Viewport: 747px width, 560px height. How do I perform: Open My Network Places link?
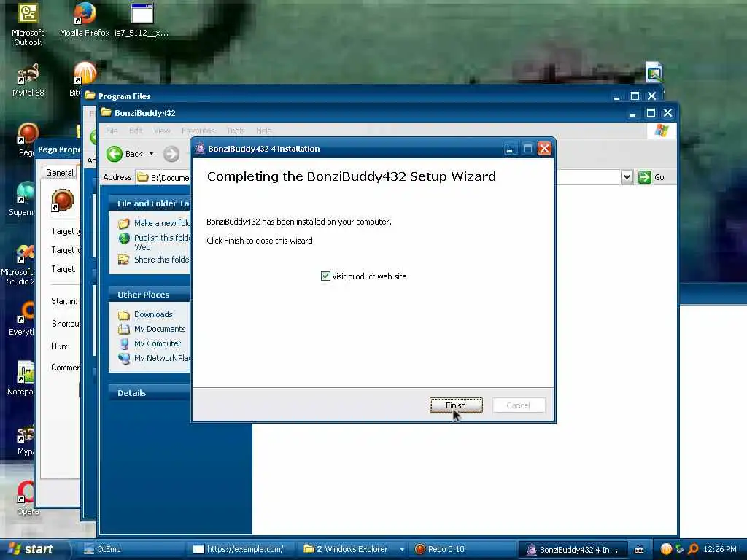162,358
